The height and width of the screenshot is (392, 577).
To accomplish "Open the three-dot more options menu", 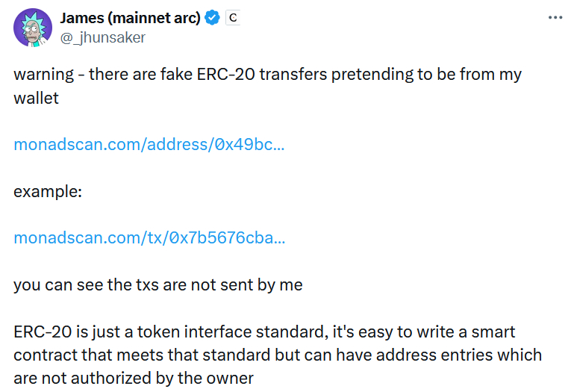I will coord(555,17).
